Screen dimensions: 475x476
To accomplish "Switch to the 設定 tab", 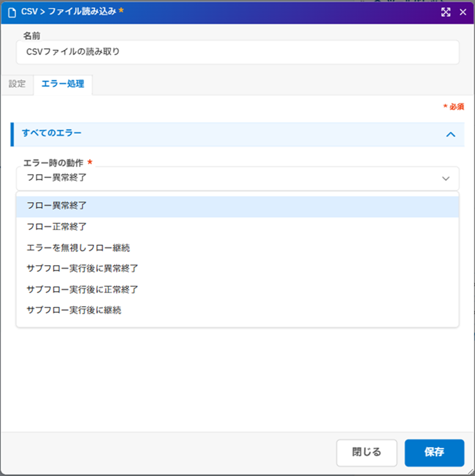I will pos(17,84).
